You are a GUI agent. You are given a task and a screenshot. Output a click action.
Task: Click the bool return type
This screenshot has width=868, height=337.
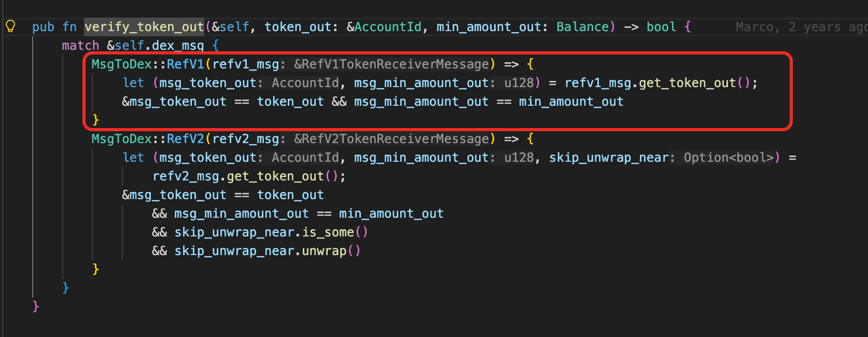[x=661, y=27]
